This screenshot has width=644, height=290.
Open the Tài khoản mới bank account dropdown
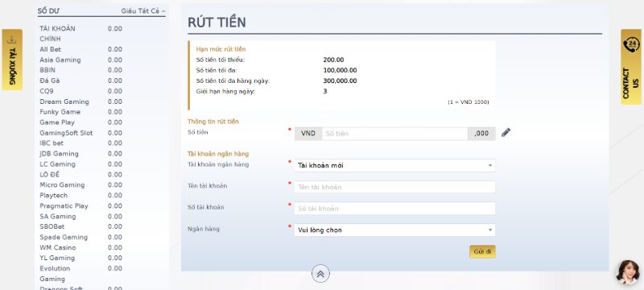(x=394, y=165)
